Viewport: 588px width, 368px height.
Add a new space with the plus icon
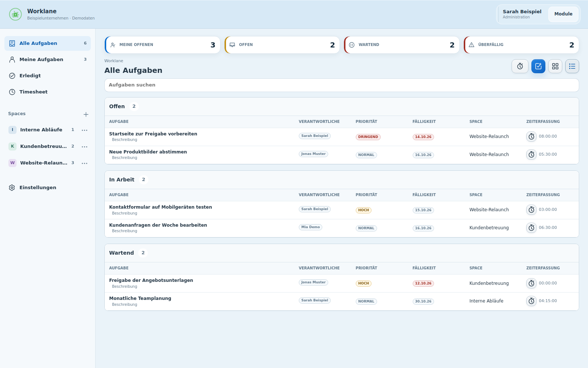point(86,114)
